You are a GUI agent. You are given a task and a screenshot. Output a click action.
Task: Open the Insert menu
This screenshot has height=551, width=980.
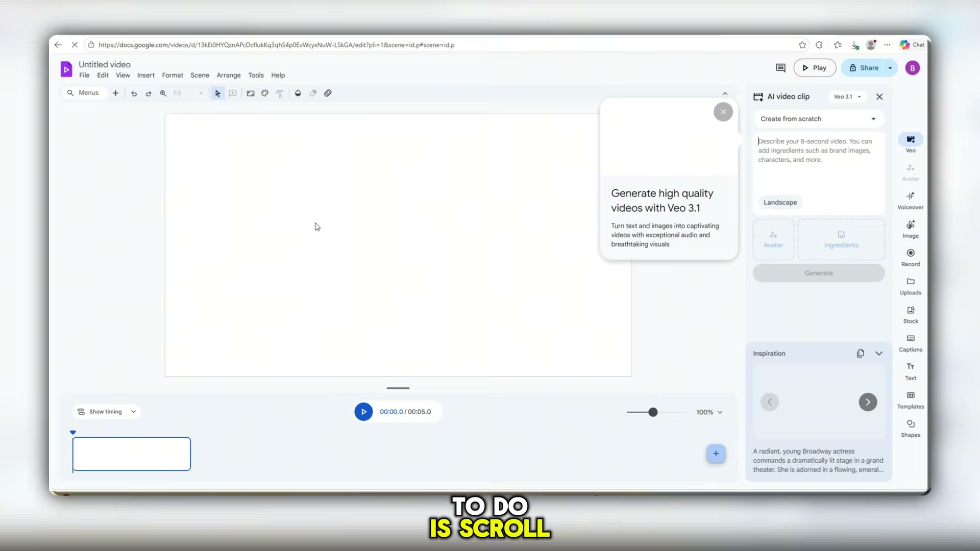tap(145, 75)
